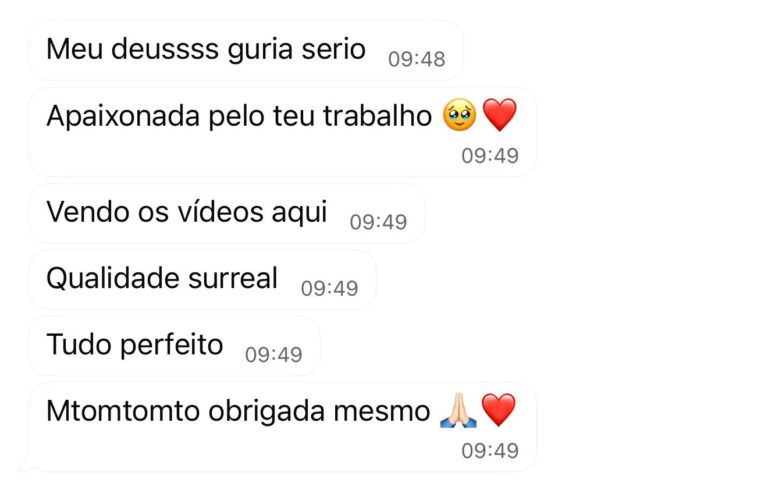Click the folded hands emoji
The width and height of the screenshot is (768, 490).
(458, 410)
